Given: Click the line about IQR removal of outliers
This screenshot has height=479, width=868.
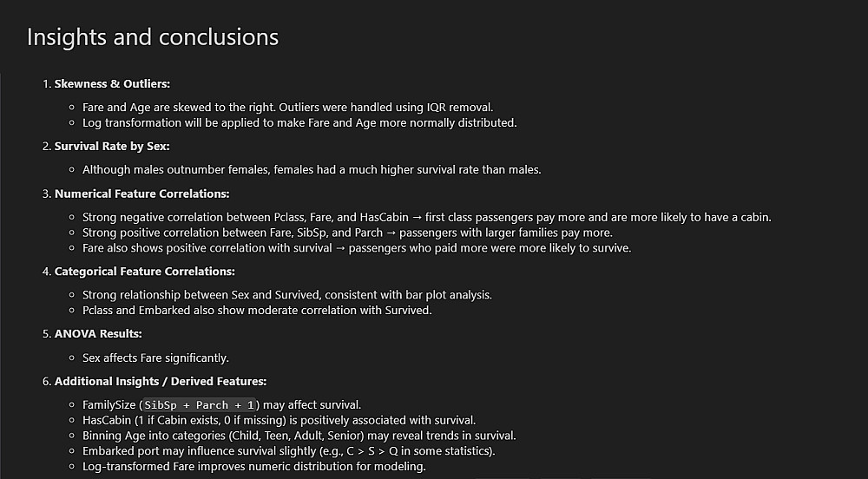Looking at the screenshot, I should pos(287,107).
